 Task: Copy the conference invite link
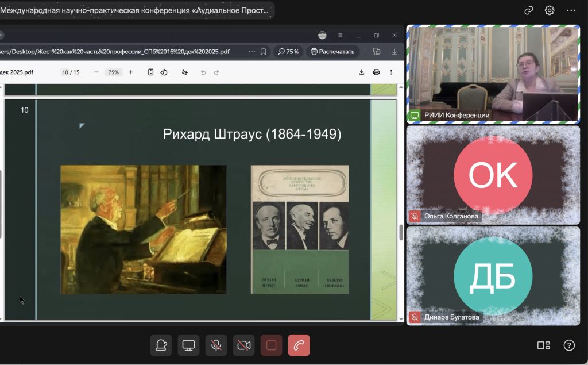pos(529,10)
